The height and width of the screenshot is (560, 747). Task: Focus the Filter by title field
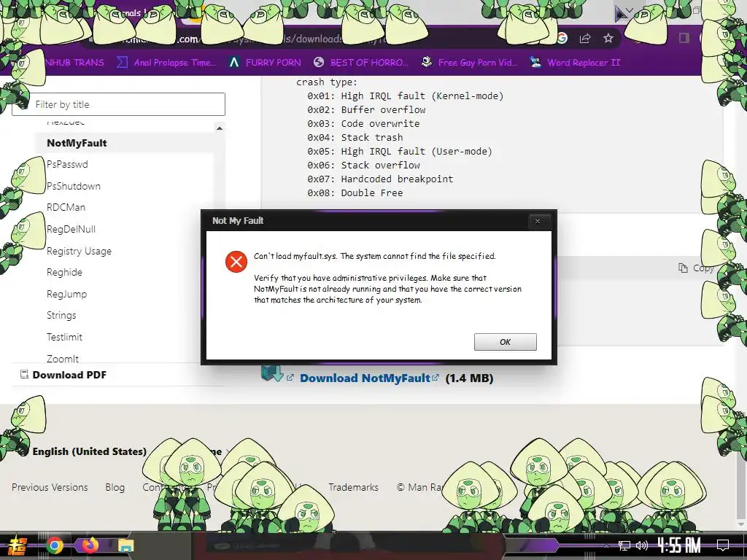pyautogui.click(x=119, y=104)
